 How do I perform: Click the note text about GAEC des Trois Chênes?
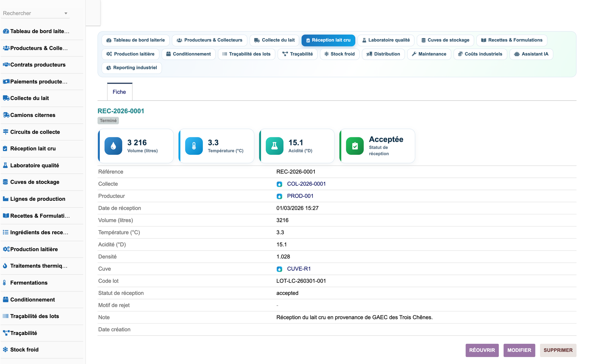coord(354,317)
